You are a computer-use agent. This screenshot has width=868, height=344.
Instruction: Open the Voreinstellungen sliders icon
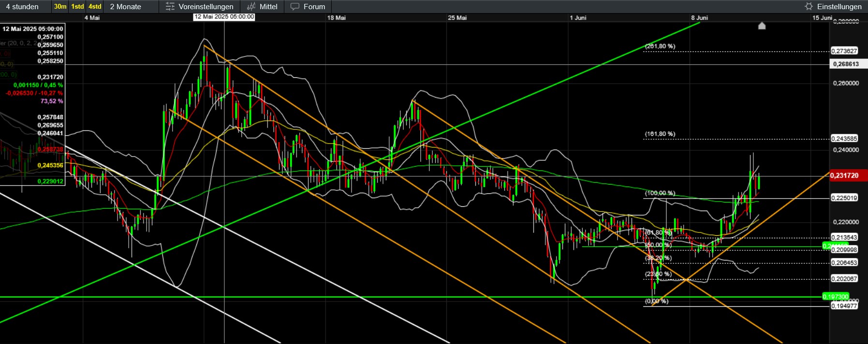click(170, 7)
